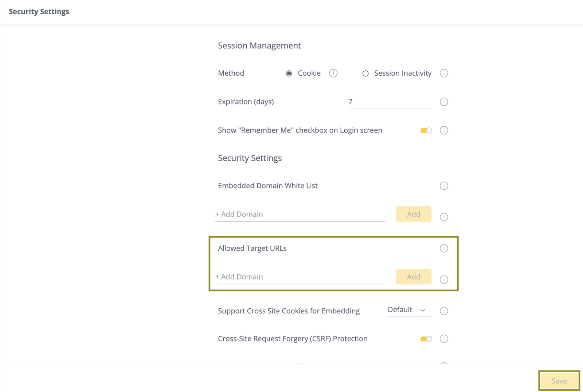Image resolution: width=583 pixels, height=392 pixels.
Task: Click Add in the Allowed Target URLs section
Action: pos(413,277)
